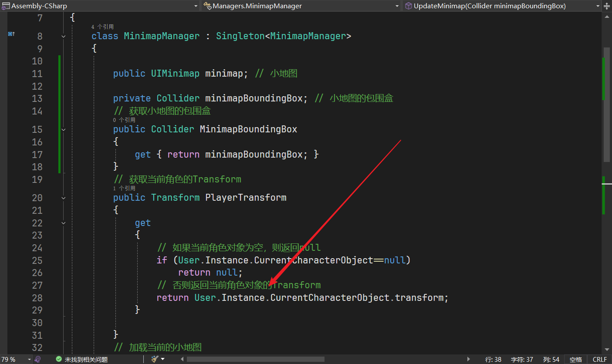This screenshot has height=364, width=612.
Task: Click the inheritance margin icon on line 8
Action: tap(11, 34)
